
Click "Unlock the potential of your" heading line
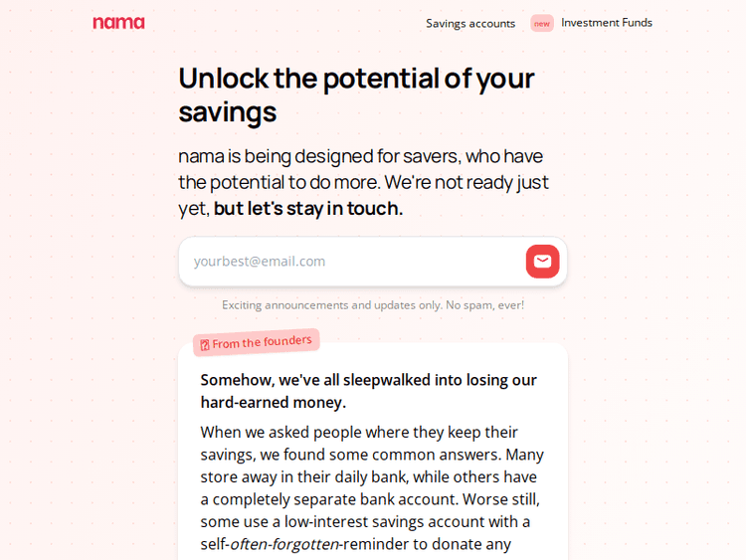356,78
